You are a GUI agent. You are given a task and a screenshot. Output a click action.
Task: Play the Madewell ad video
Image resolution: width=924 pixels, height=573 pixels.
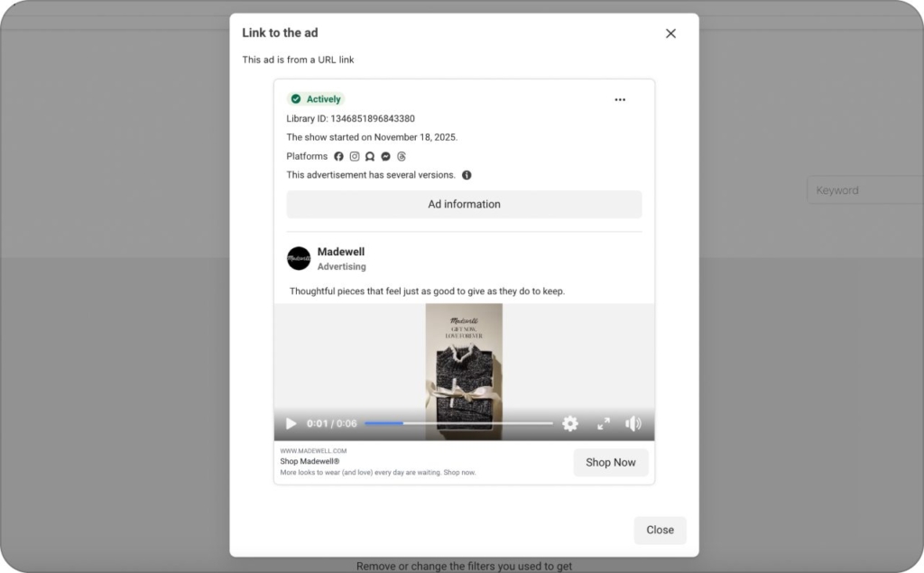point(291,422)
